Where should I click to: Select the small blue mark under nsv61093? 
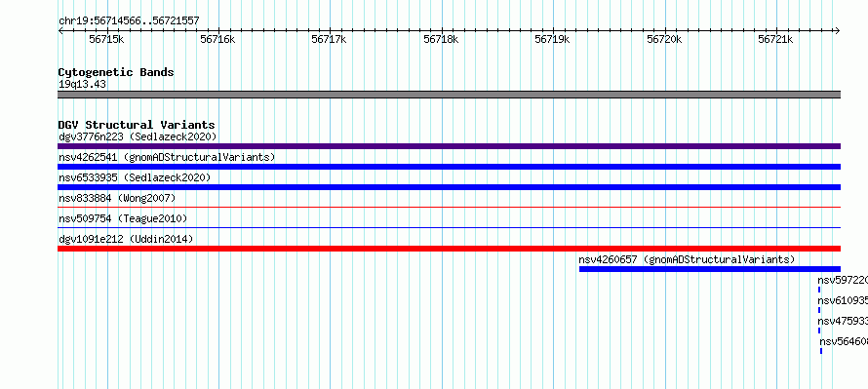(819, 310)
